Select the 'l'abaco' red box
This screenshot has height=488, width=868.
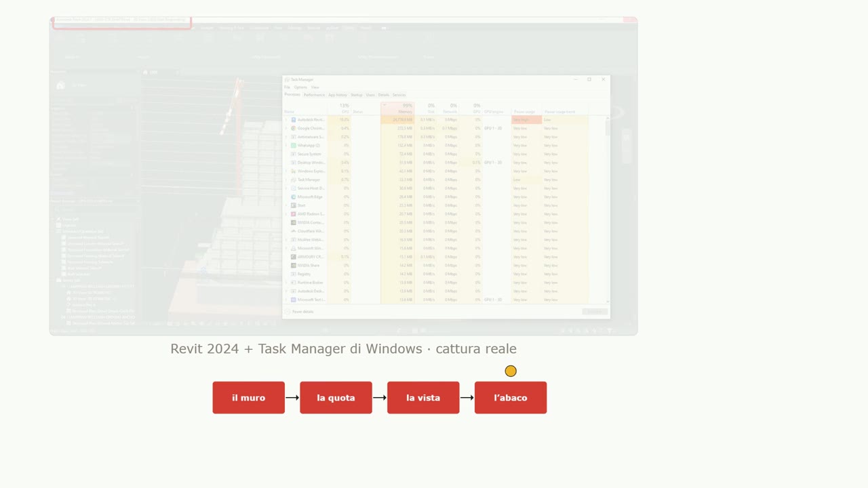point(511,397)
